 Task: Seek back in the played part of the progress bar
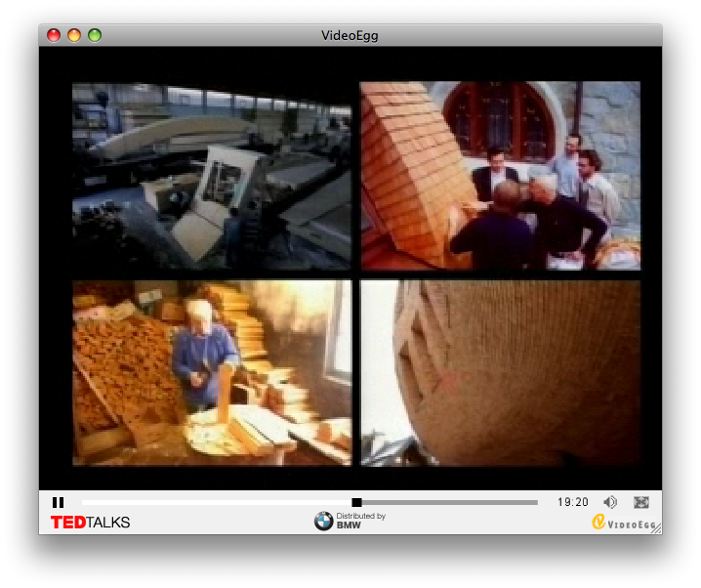(215, 502)
